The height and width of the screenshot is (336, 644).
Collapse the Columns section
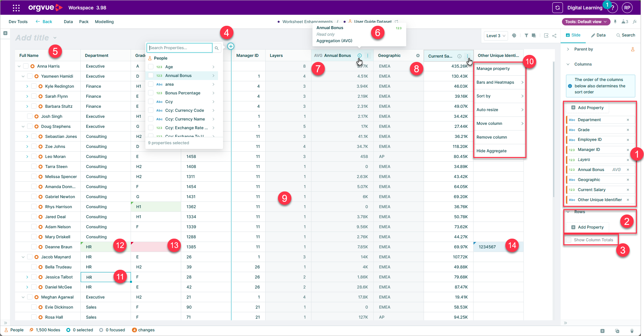pyautogui.click(x=568, y=64)
